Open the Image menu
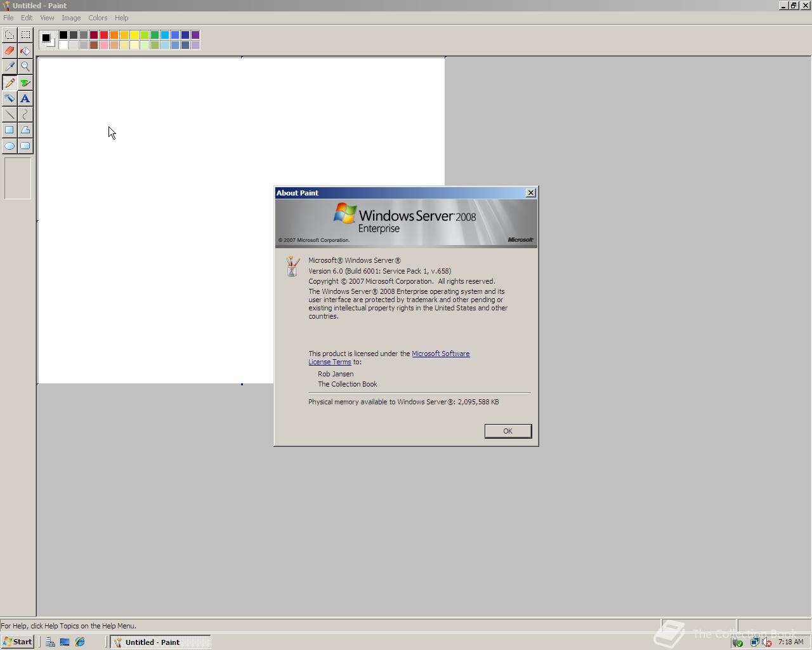The image size is (812, 650). (71, 18)
